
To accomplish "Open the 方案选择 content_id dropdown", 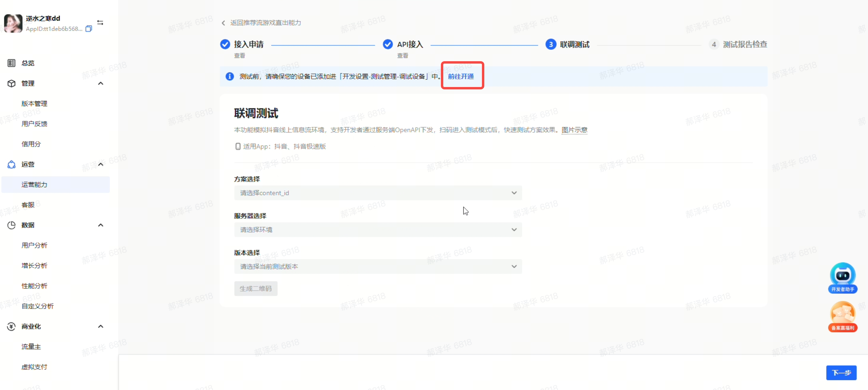I will point(378,193).
